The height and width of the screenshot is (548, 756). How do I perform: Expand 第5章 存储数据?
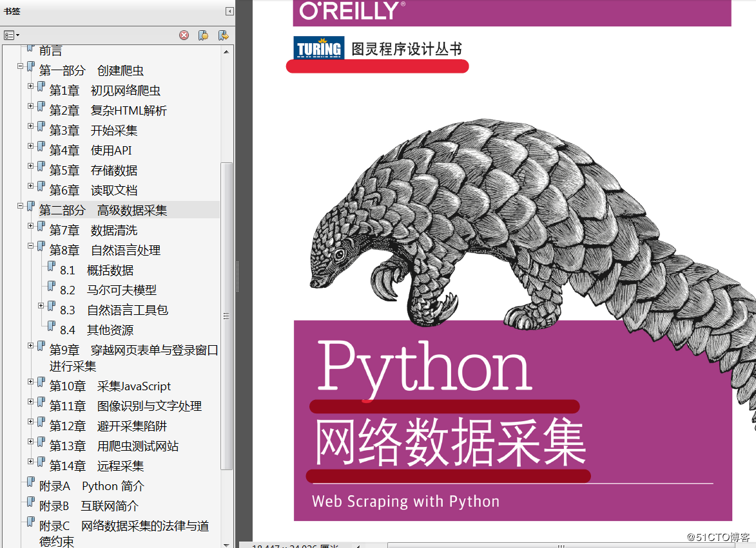click(x=31, y=165)
